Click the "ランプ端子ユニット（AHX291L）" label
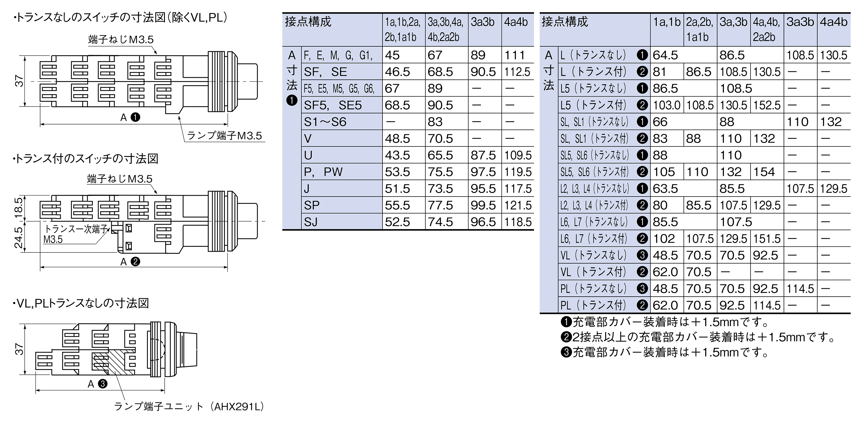Image resolution: width=868 pixels, height=423 pixels. coord(189,406)
